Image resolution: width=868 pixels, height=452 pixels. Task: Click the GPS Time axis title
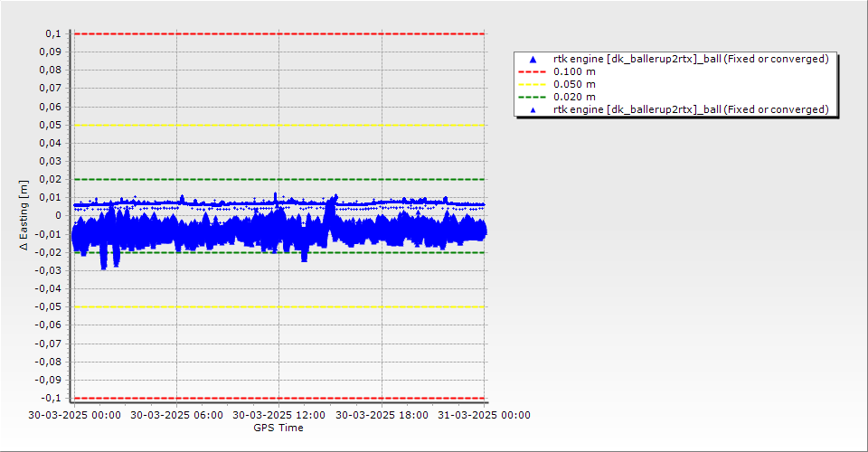[278, 428]
